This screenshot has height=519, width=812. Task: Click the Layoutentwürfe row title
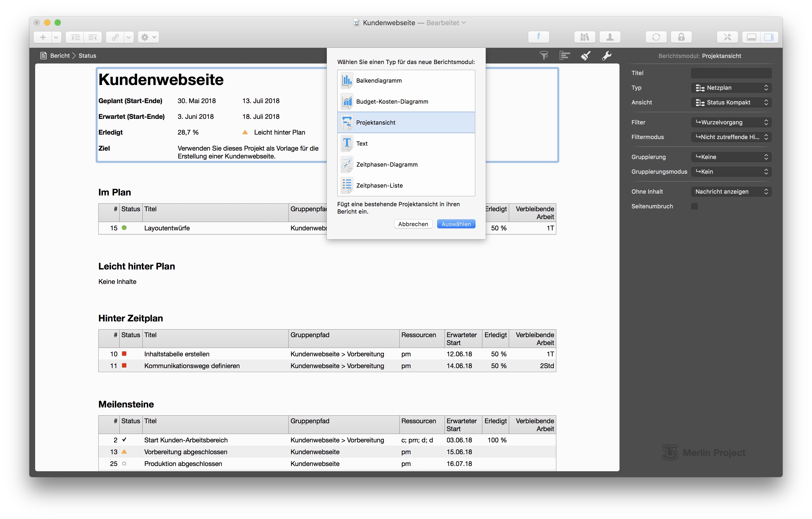pos(167,228)
